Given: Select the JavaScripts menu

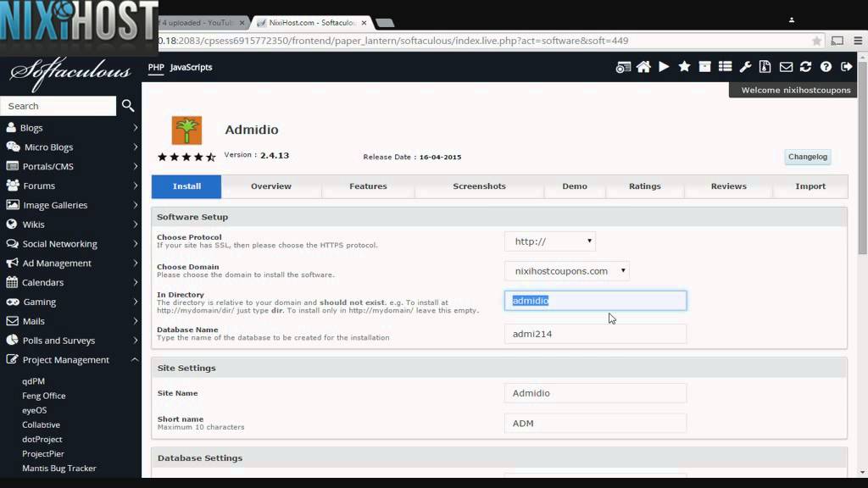Looking at the screenshot, I should click(191, 68).
